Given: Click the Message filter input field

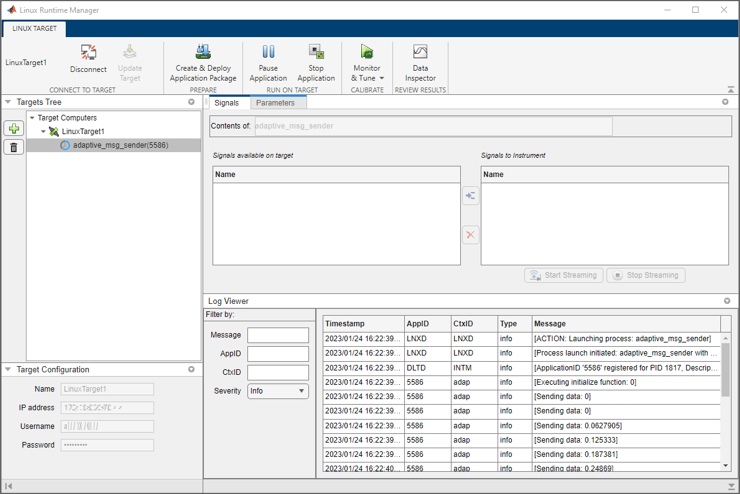Looking at the screenshot, I should (x=278, y=335).
